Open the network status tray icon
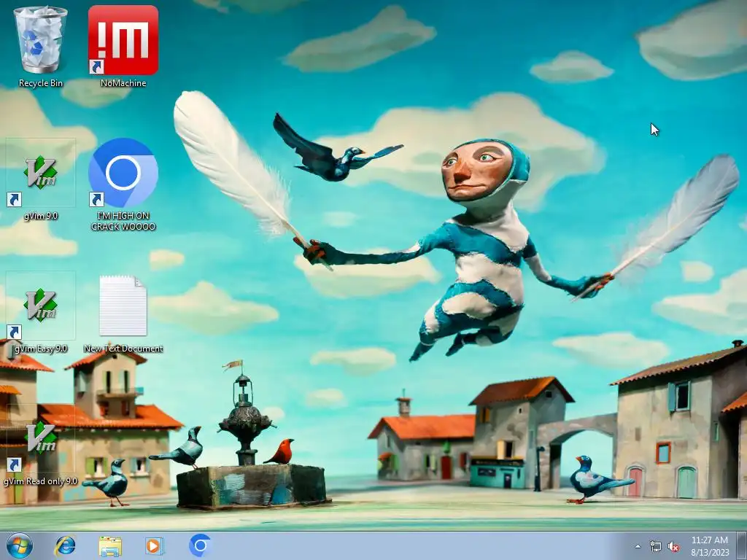The width and height of the screenshot is (747, 560). click(x=656, y=547)
